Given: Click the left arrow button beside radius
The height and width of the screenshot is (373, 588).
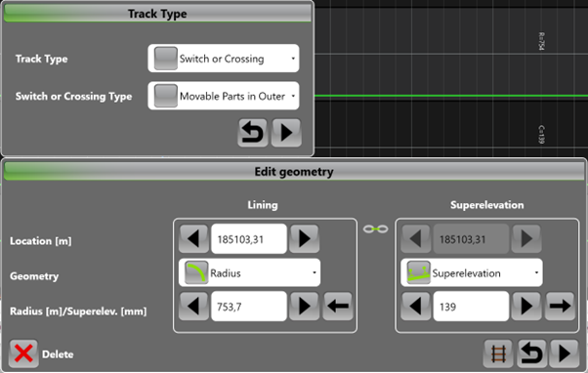Looking at the screenshot, I should [338, 307].
